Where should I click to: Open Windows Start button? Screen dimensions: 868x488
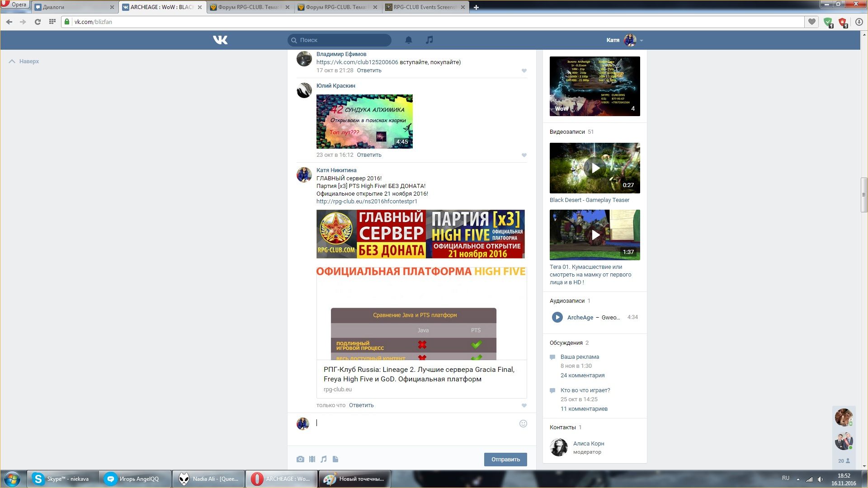point(12,479)
